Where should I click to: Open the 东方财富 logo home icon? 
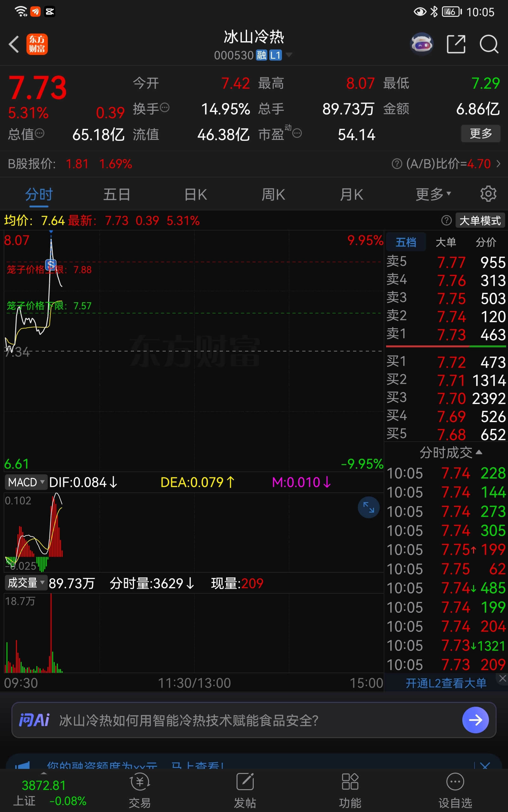pos(37,44)
